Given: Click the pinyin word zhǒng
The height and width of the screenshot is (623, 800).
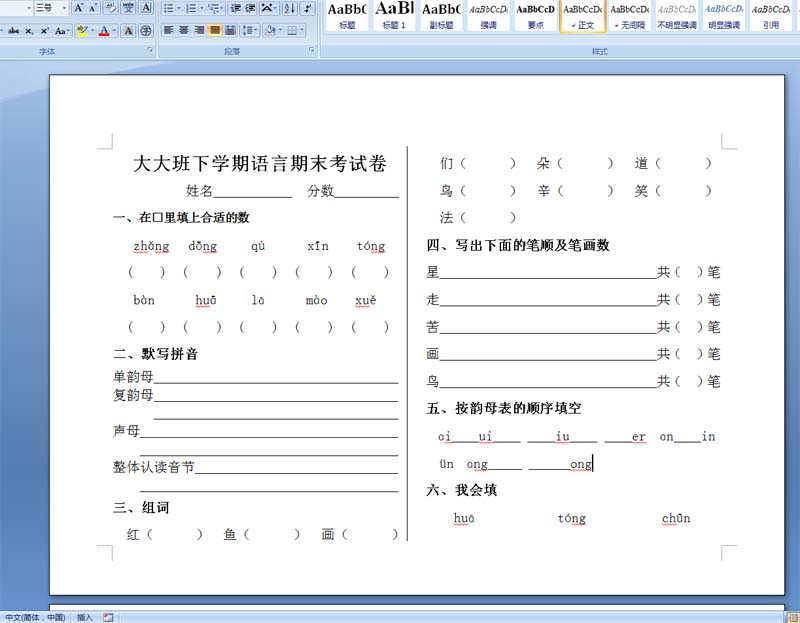Looking at the screenshot, I should (x=151, y=246).
